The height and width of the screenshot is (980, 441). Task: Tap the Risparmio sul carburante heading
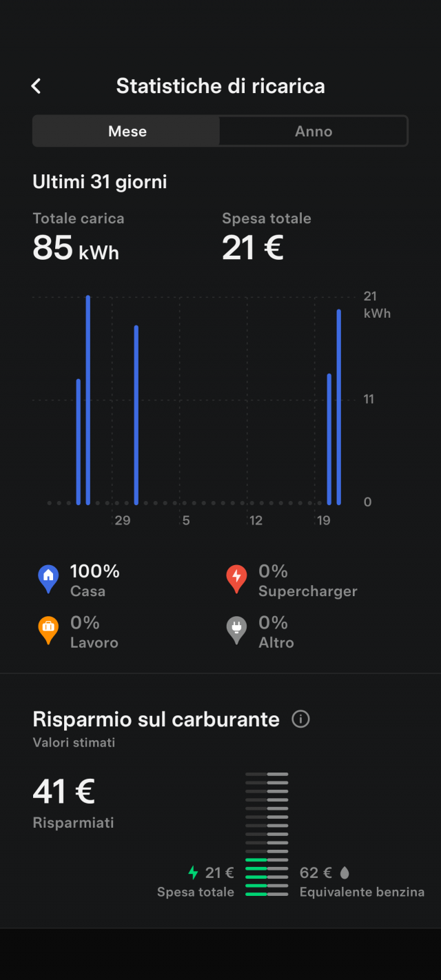(156, 719)
